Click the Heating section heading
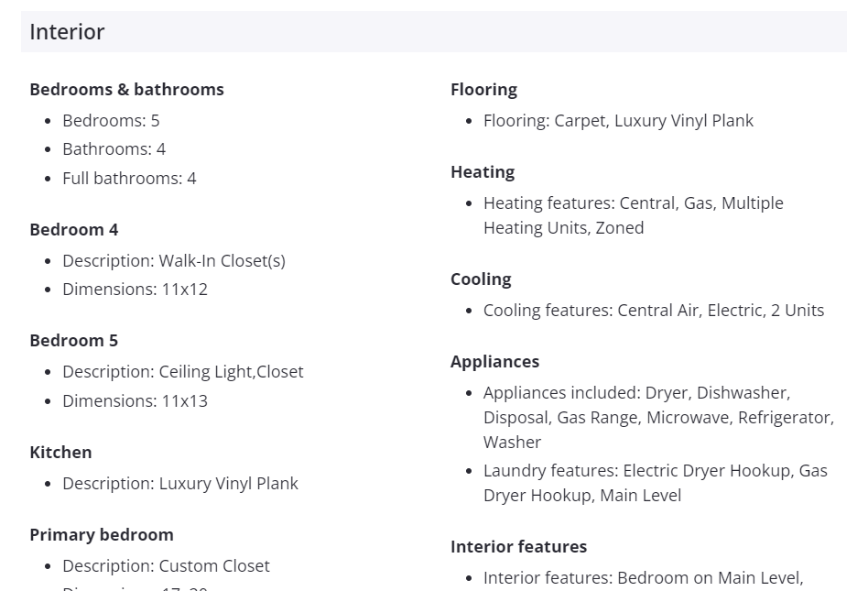 pyautogui.click(x=482, y=171)
